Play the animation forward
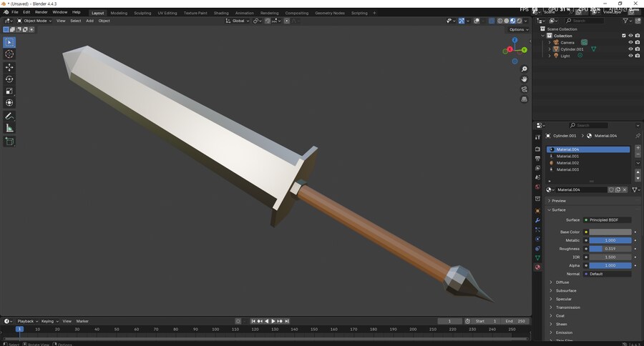The image size is (644, 346). (x=273, y=322)
